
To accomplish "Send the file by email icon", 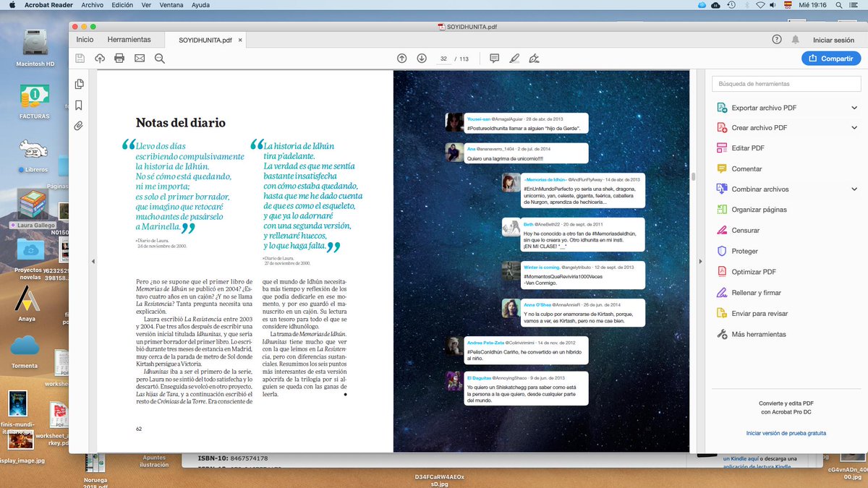I will click(x=140, y=59).
